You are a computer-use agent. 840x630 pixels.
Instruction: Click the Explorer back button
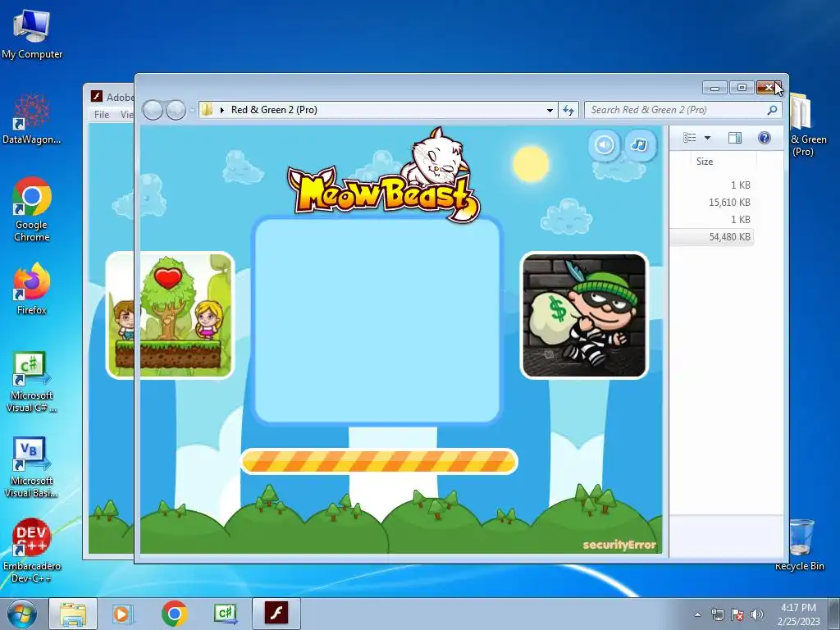(x=153, y=111)
